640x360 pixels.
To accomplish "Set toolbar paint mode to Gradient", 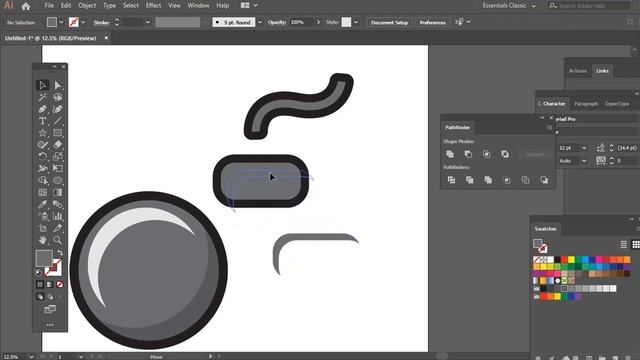I will tap(49, 284).
